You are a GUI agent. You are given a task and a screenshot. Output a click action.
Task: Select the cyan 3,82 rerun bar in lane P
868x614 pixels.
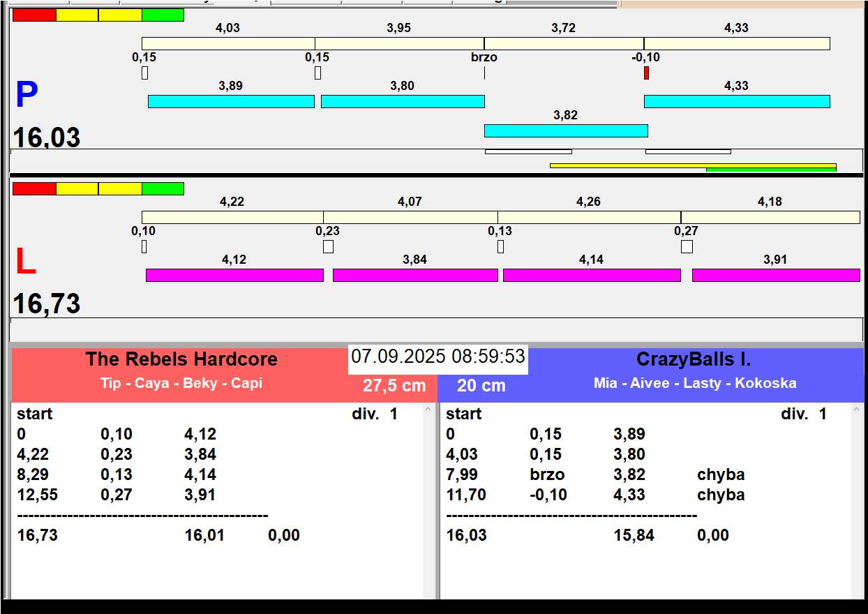566,130
